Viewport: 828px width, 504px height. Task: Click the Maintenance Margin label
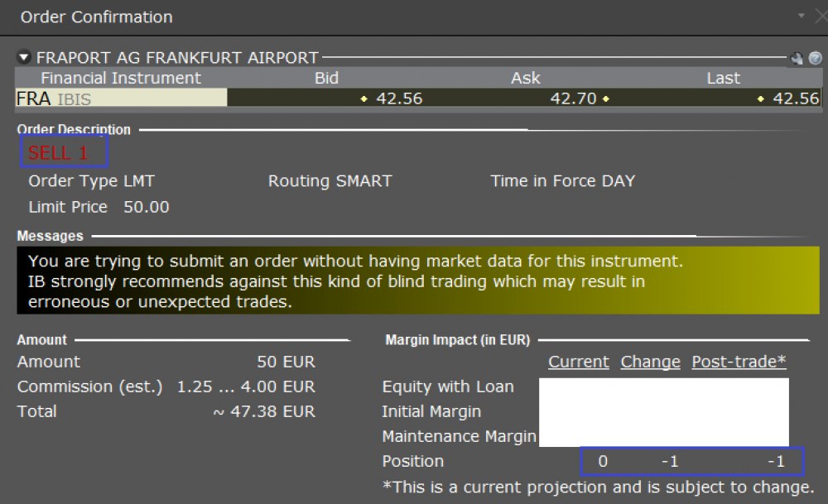(x=459, y=436)
